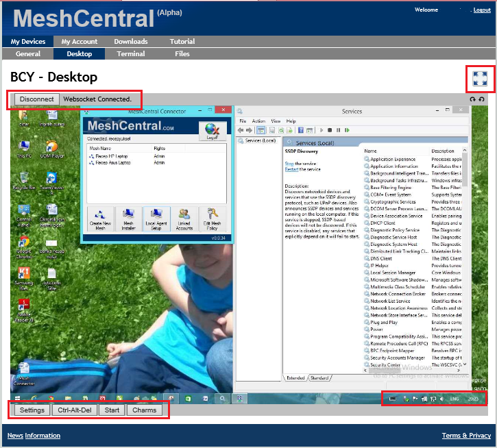Open the My Account tab
497x448 pixels.
point(80,42)
